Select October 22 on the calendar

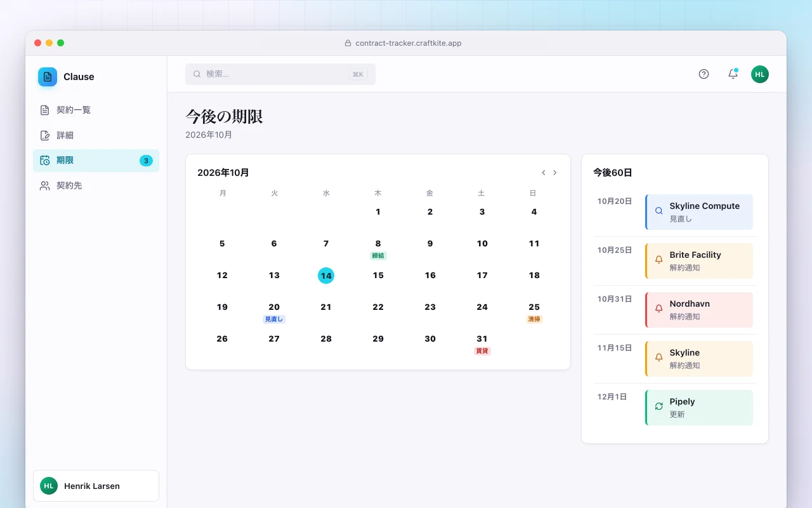click(378, 307)
